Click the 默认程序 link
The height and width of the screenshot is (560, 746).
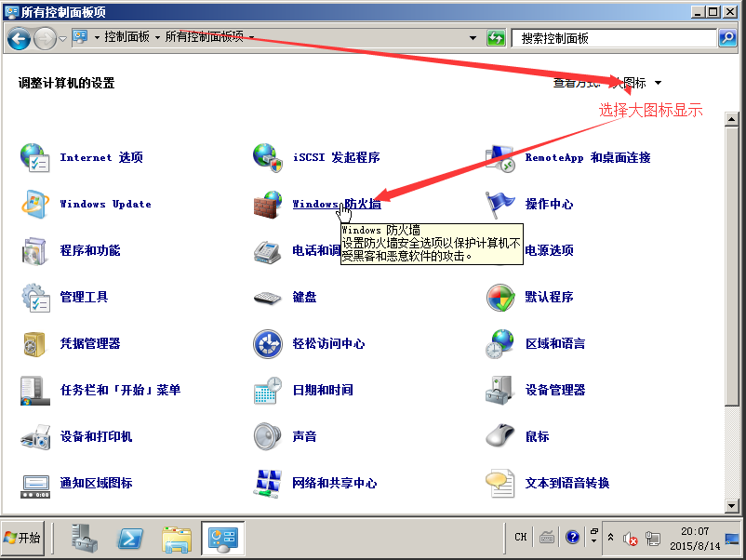coord(549,297)
